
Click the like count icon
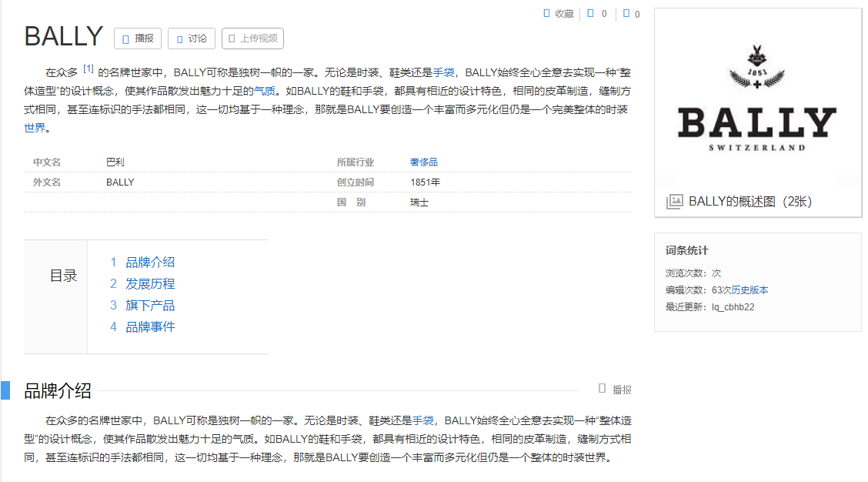tap(590, 13)
